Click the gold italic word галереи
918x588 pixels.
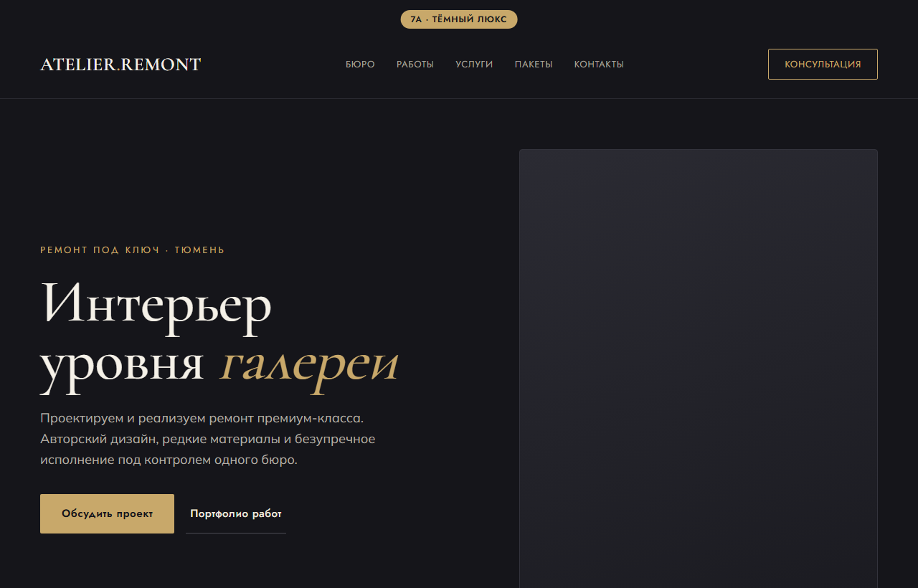point(309,364)
